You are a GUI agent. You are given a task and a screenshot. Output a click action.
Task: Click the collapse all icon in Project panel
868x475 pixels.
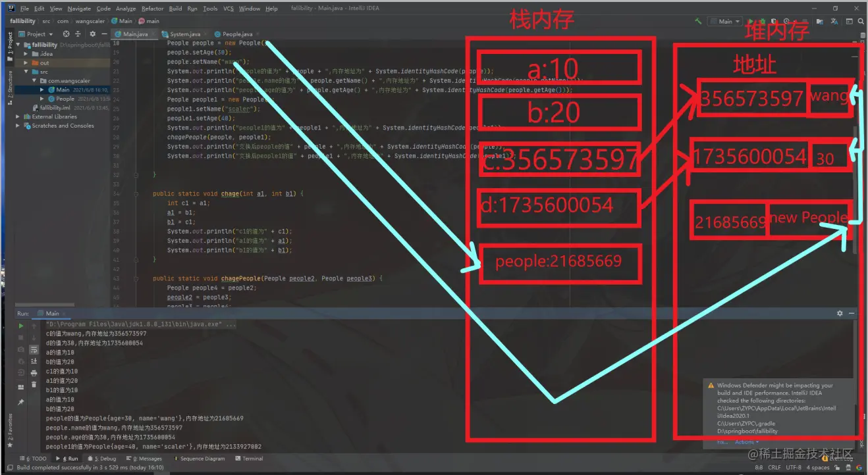coord(78,34)
